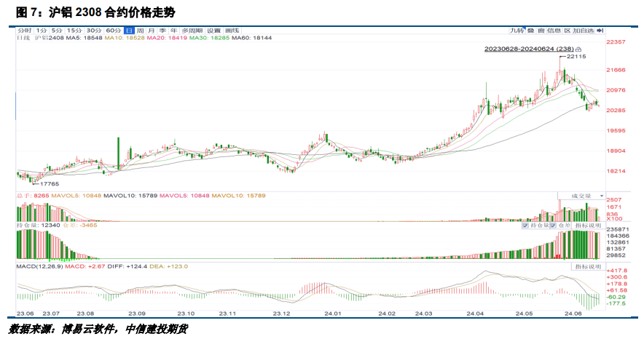This screenshot has height=339, width=644.
Task: Switch to the 周 weekly period
Action: [140, 31]
